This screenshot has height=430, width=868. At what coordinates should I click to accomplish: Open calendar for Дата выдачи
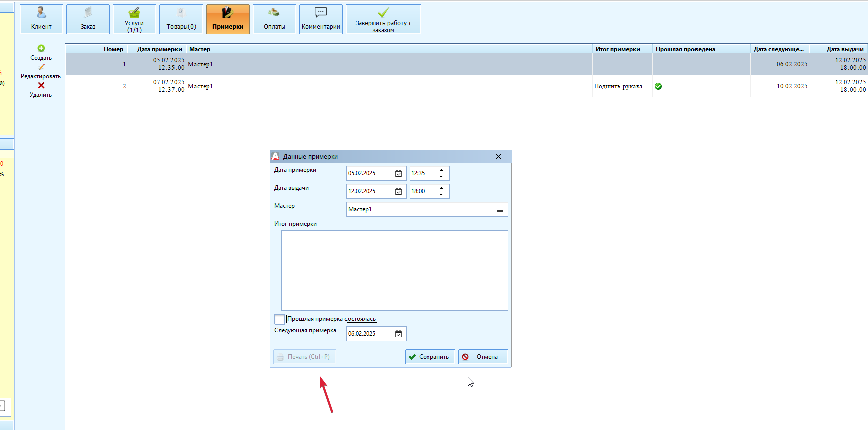[398, 191]
